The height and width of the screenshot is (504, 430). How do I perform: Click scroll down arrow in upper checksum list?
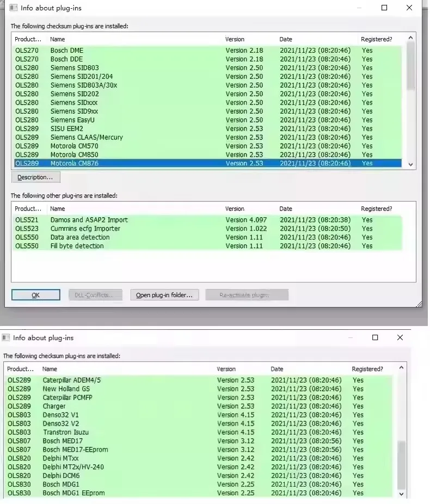tap(410, 164)
